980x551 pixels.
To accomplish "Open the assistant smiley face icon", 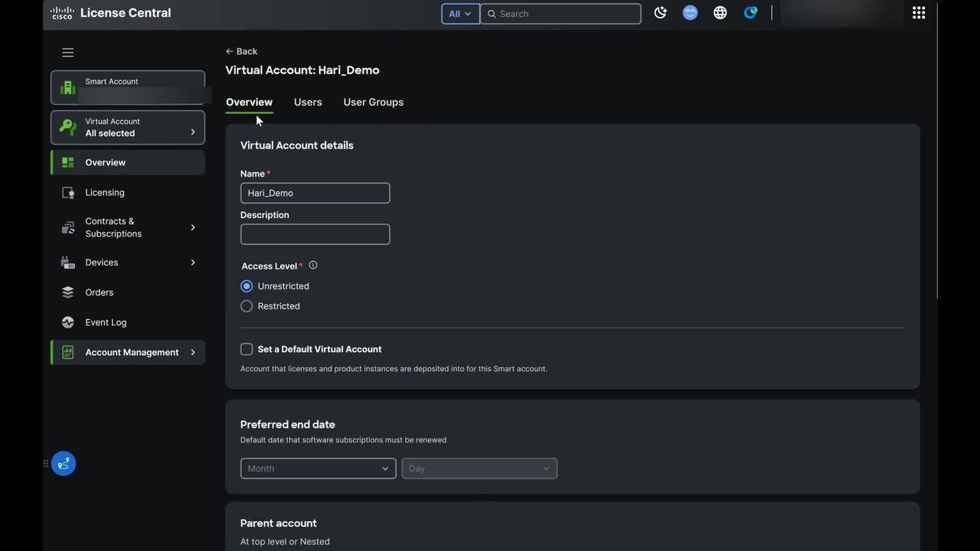I will [690, 13].
